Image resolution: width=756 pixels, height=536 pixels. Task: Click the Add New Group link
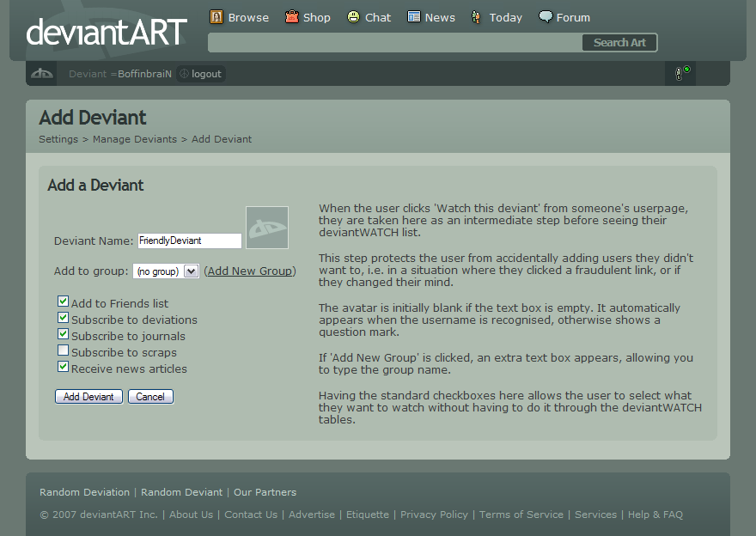click(x=250, y=271)
